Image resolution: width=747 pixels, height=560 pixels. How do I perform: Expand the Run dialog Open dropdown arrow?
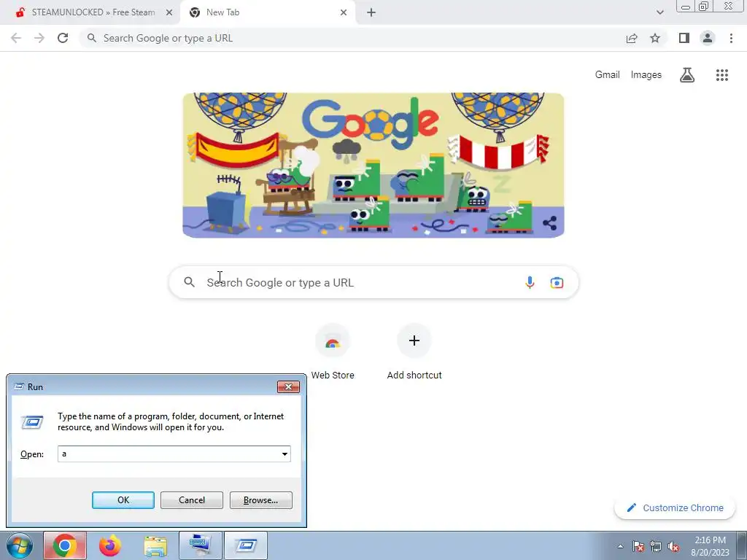285,454
